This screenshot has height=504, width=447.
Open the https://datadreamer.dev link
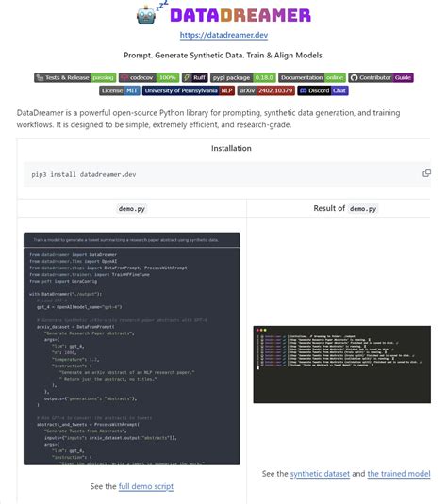(x=223, y=35)
